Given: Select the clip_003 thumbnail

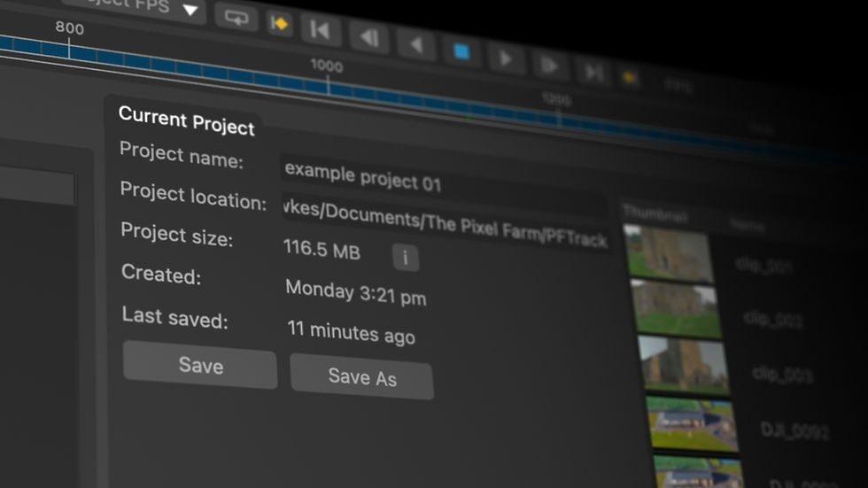Looking at the screenshot, I should [x=684, y=365].
